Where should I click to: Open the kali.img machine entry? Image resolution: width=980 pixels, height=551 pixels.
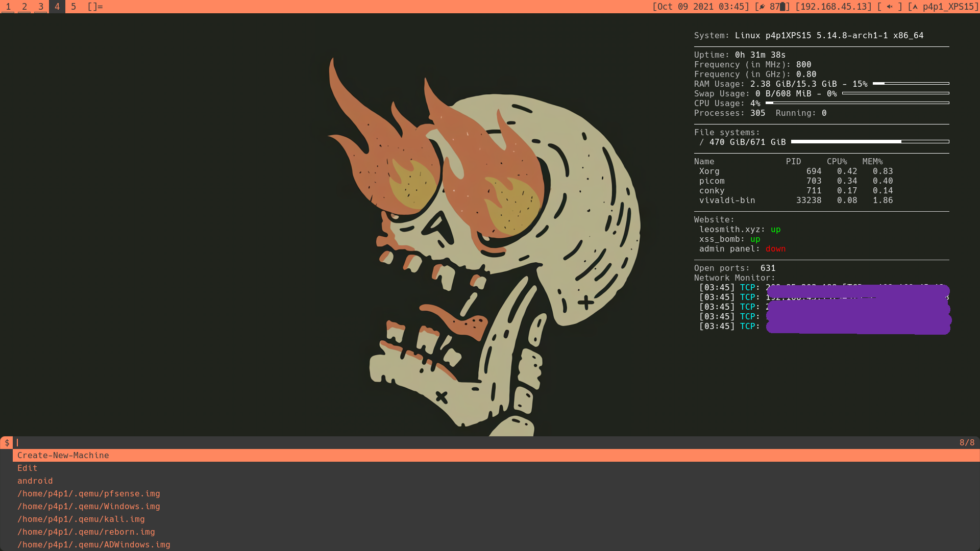pos(81,519)
